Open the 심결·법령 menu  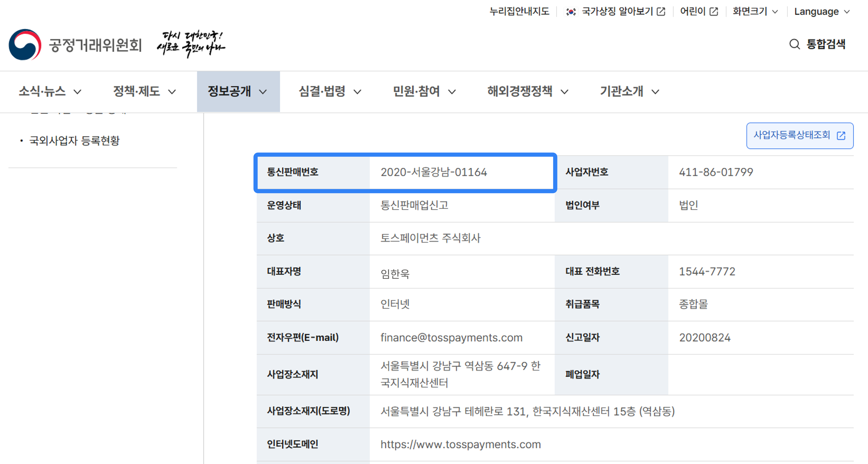click(x=330, y=91)
